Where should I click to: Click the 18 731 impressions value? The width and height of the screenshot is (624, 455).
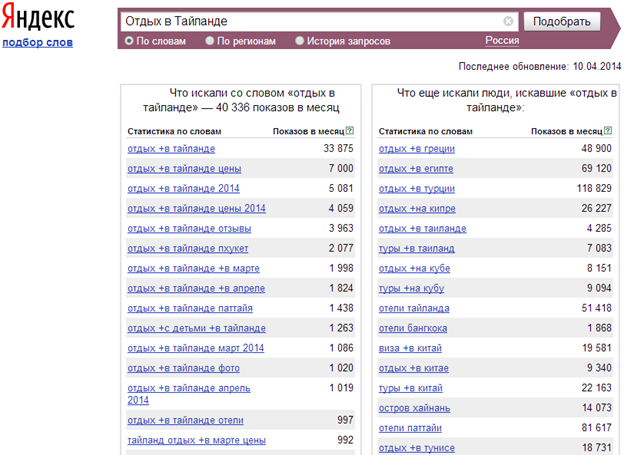pyautogui.click(x=597, y=447)
